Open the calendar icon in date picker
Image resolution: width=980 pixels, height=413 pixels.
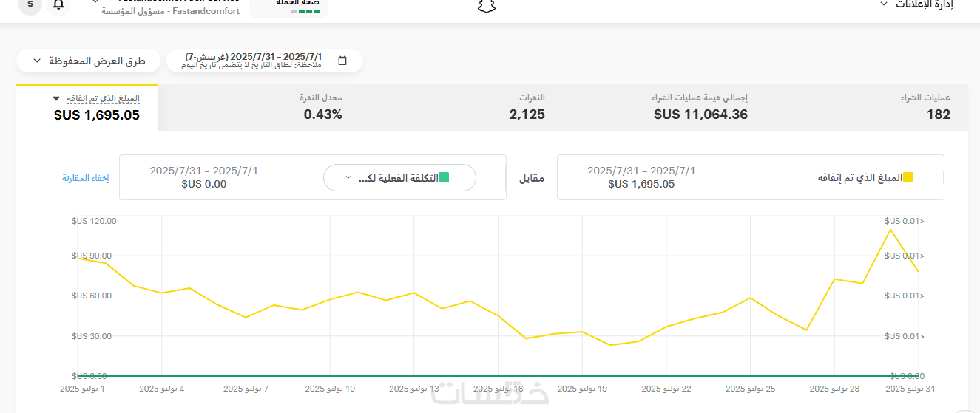(x=342, y=61)
